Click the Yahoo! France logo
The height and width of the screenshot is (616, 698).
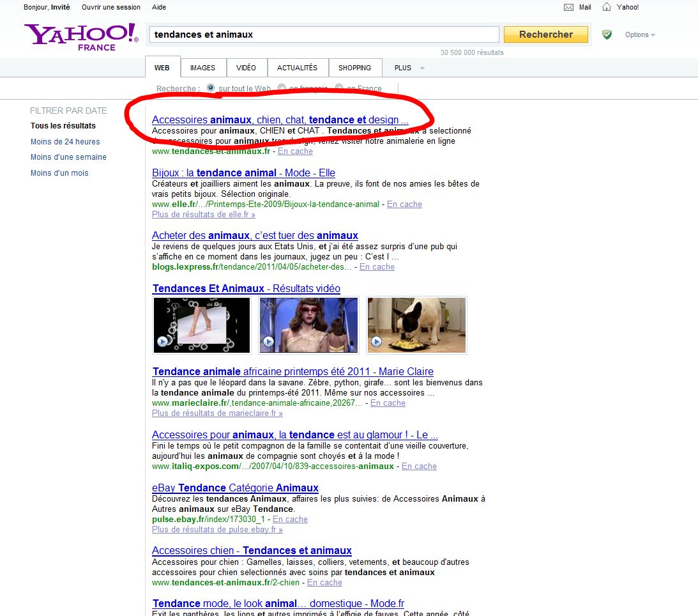pos(82,38)
